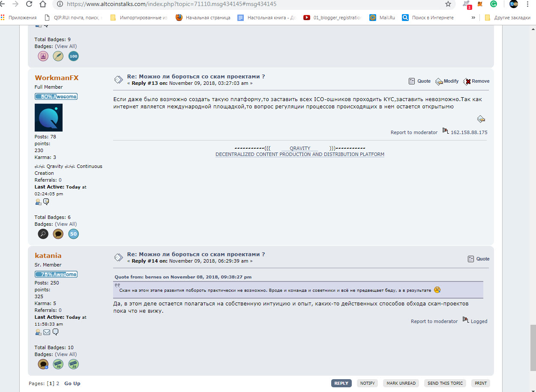The height and width of the screenshot is (392, 536).
Task: Expand the bookmarks overflow chevron
Action: tap(473, 18)
